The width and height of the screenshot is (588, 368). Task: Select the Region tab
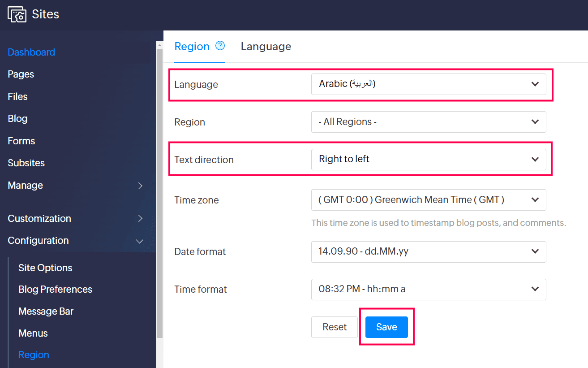point(192,47)
